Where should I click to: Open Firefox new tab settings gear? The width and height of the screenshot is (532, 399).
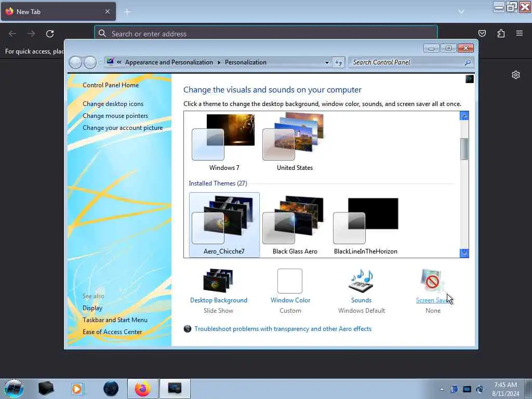click(516, 75)
